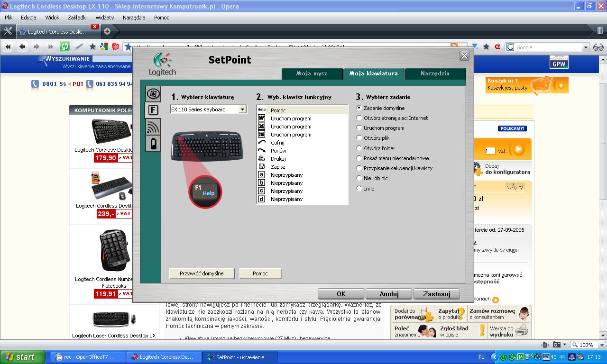Open the top side tab with the picture icon
The height and width of the screenshot is (364, 607).
(x=153, y=94)
